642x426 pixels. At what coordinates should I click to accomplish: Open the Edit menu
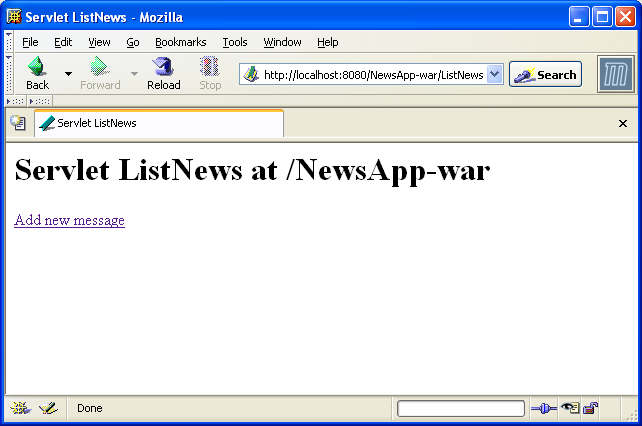(x=63, y=42)
